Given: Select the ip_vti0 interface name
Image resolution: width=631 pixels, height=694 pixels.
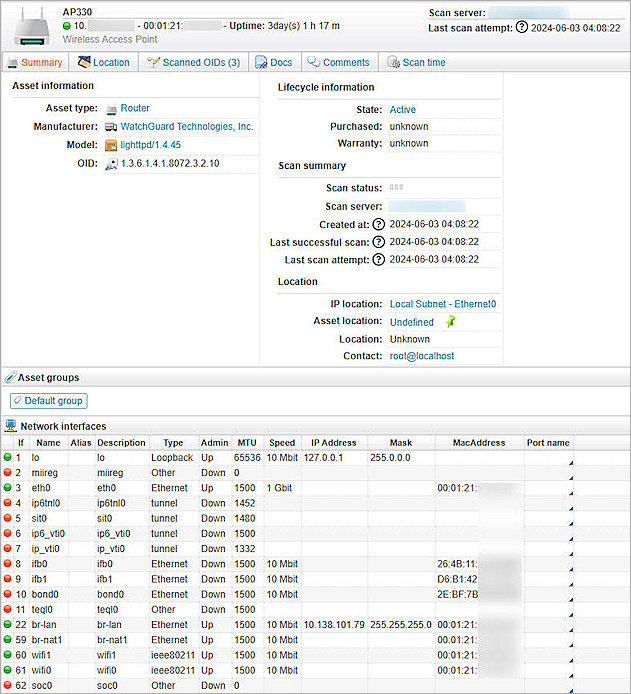Looking at the screenshot, I should pos(46,549).
